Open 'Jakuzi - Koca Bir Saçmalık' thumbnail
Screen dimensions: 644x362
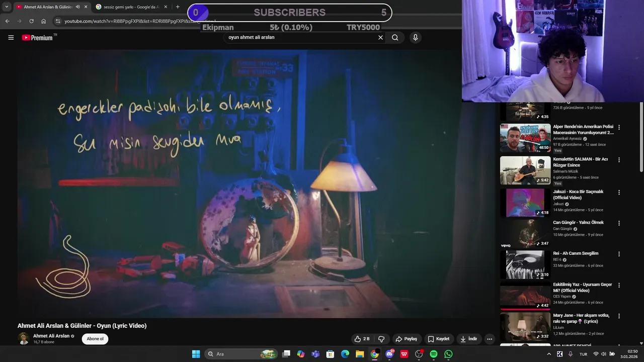tap(525, 202)
